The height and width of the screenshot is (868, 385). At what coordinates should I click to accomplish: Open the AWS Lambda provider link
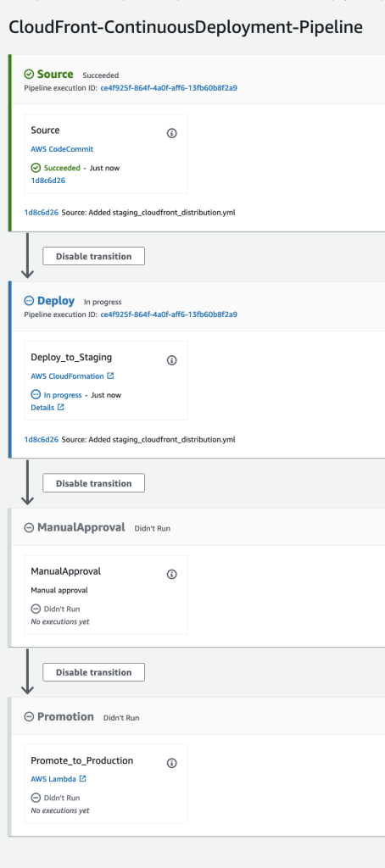53,779
